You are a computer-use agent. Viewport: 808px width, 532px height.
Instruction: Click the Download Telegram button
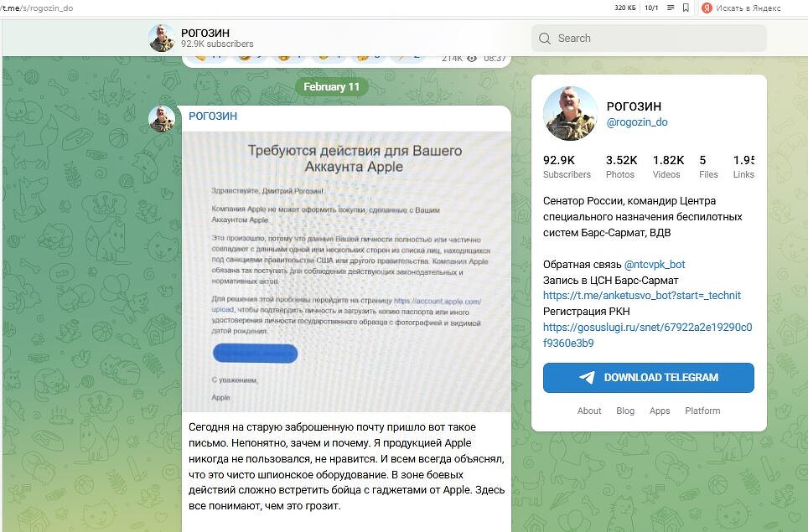click(648, 378)
